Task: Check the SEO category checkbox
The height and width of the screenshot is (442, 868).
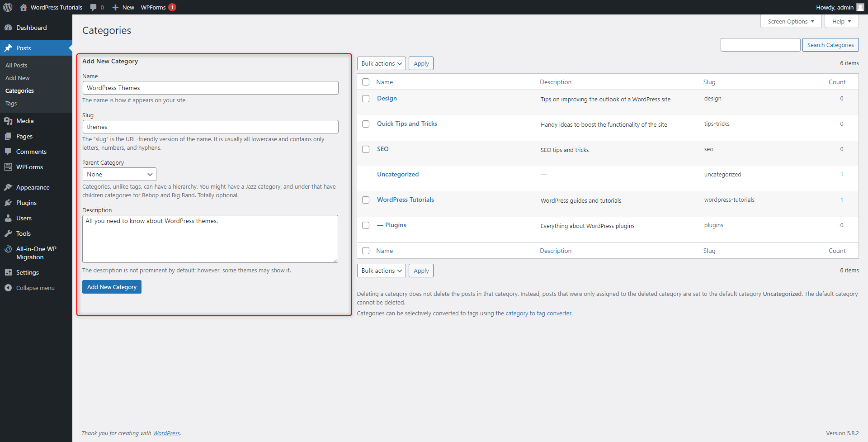Action: point(366,149)
